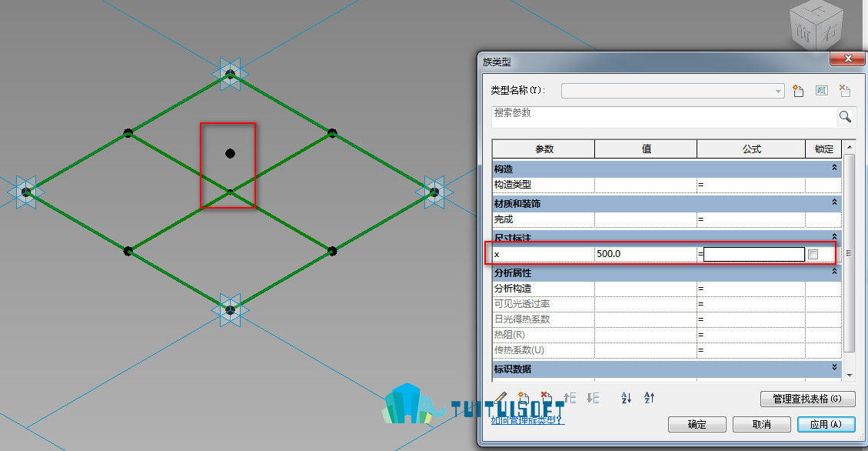Click the parameter list scrollbar thumb
This screenshot has width=868, height=451.
pyautogui.click(x=850, y=253)
